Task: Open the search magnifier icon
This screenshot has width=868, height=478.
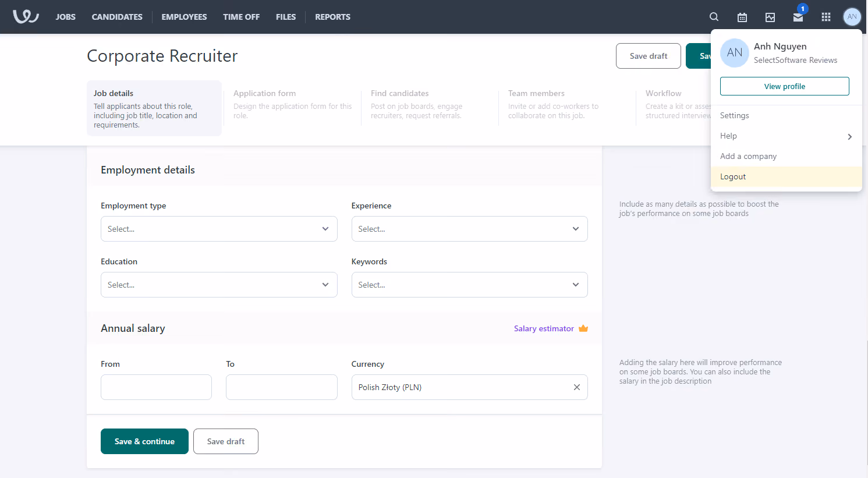Action: tap(714, 17)
